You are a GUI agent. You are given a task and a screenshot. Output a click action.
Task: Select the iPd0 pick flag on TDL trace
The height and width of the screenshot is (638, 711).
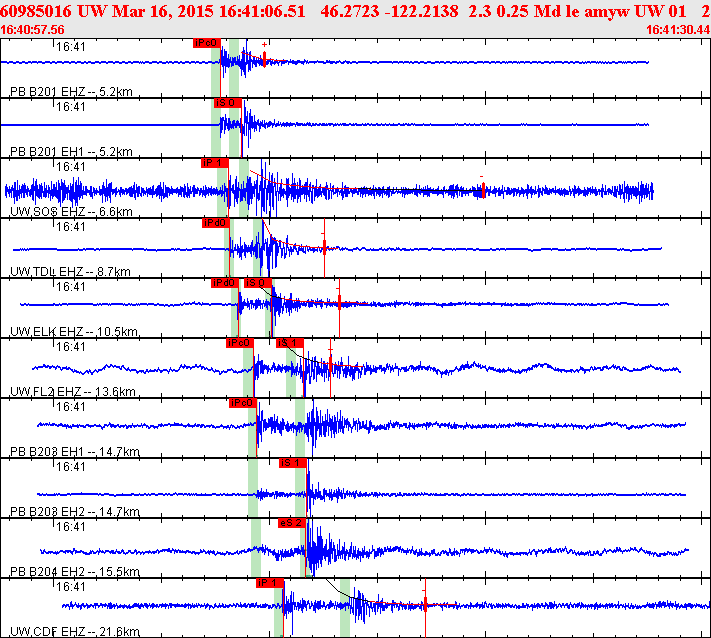(216, 223)
